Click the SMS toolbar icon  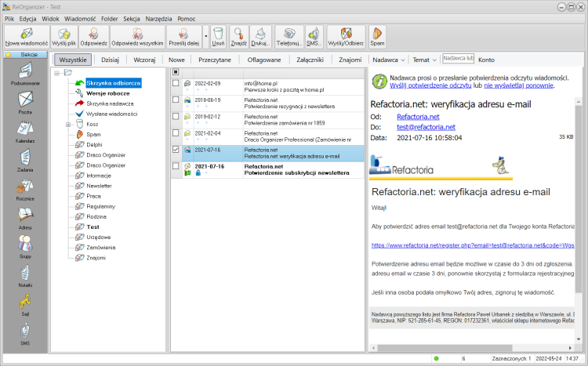[314, 37]
